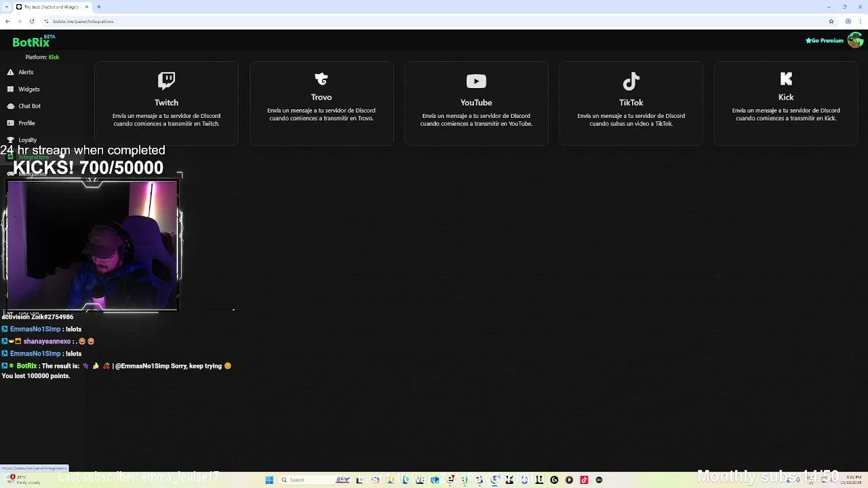868x488 pixels.
Task: Click the 'You lost 100000 points.' text
Action: [x=36, y=376]
